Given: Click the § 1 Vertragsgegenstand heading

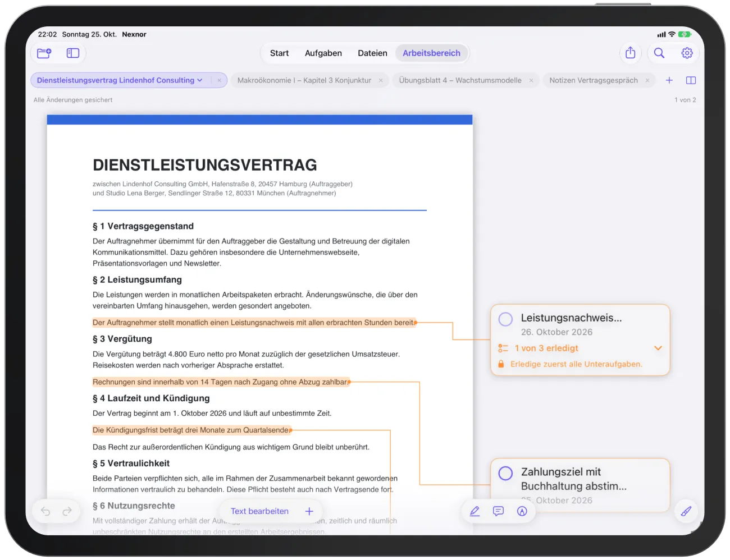Looking at the screenshot, I should click(143, 226).
